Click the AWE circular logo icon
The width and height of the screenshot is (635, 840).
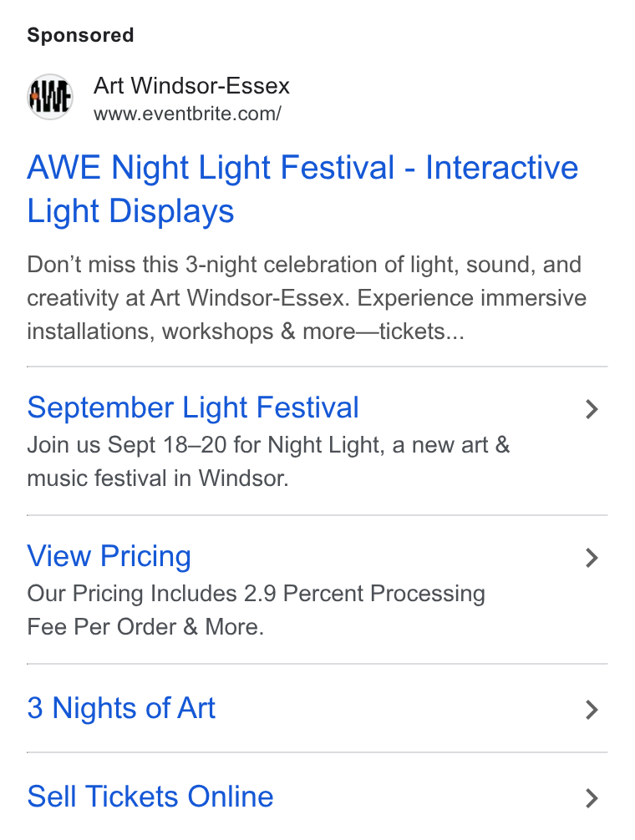[50, 97]
